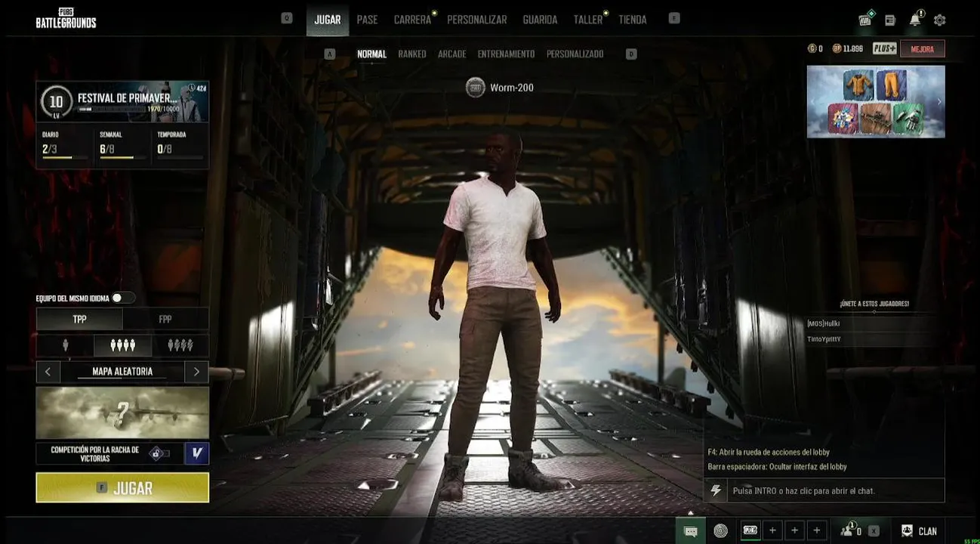Select your own PUBG team slot
This screenshot has width=980, height=544.
point(750,530)
